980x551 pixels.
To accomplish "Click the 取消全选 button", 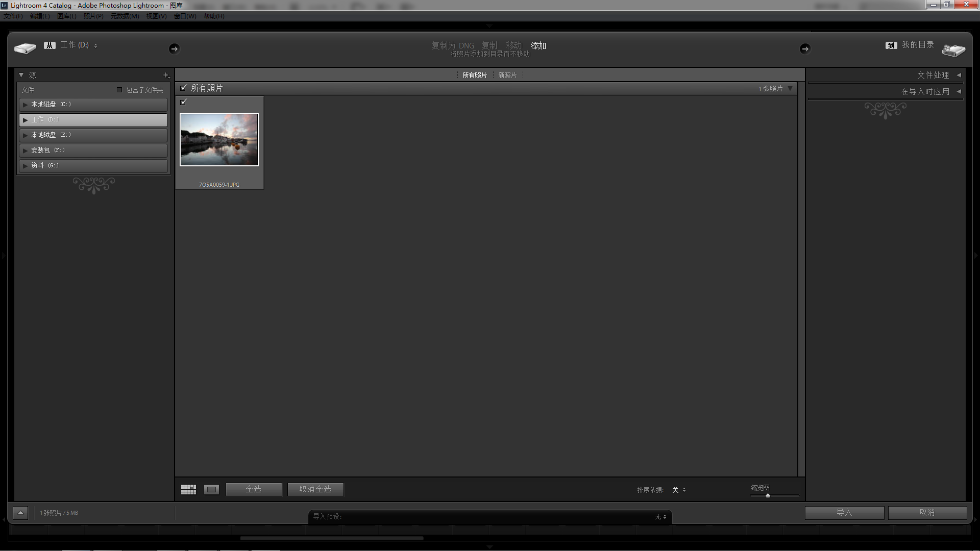I will [x=315, y=489].
